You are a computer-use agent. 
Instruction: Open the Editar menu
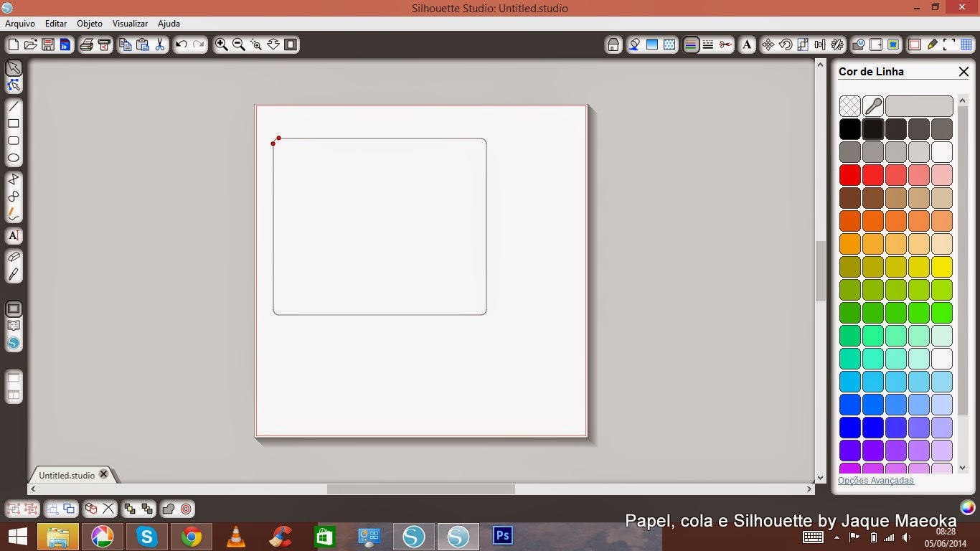pyautogui.click(x=56, y=24)
